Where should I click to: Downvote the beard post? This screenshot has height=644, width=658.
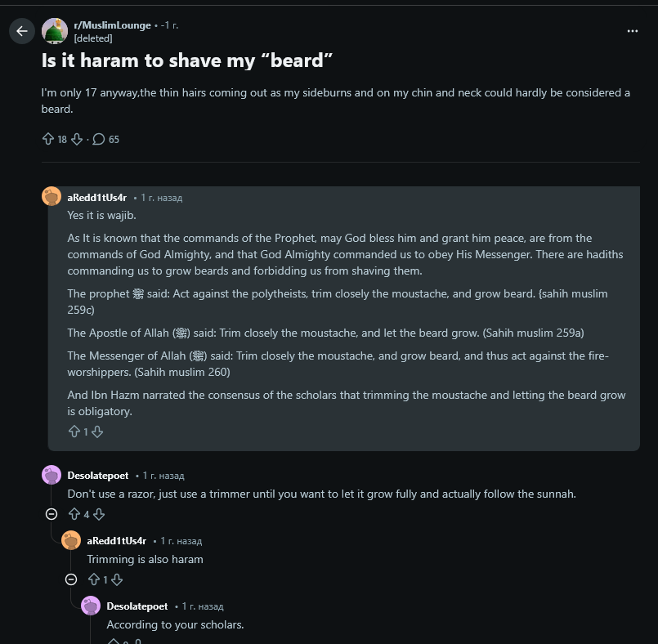(x=77, y=139)
